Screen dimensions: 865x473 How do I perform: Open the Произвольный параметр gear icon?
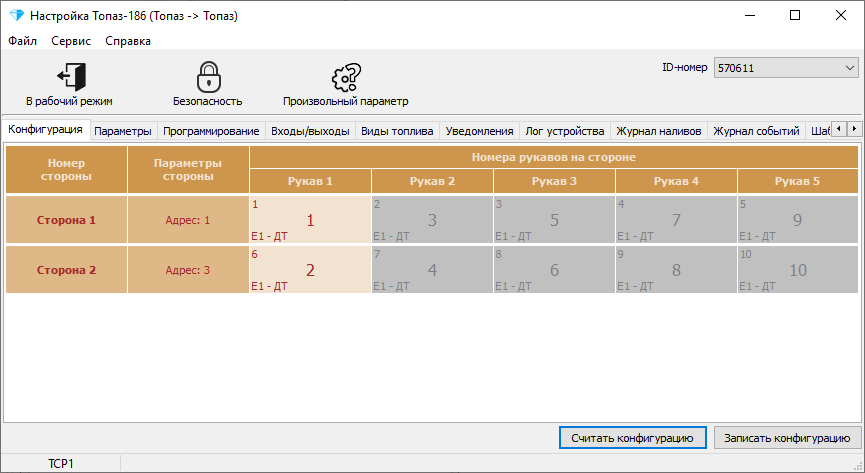(x=346, y=77)
